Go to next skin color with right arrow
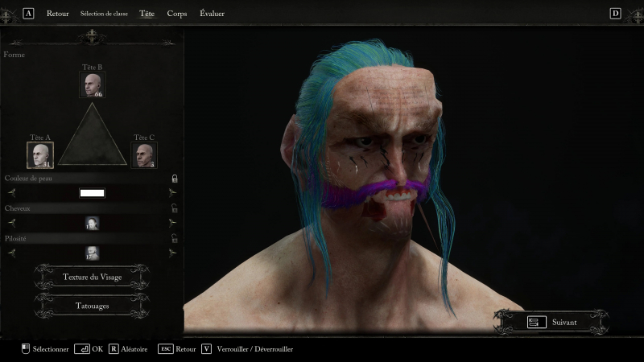 (x=172, y=193)
